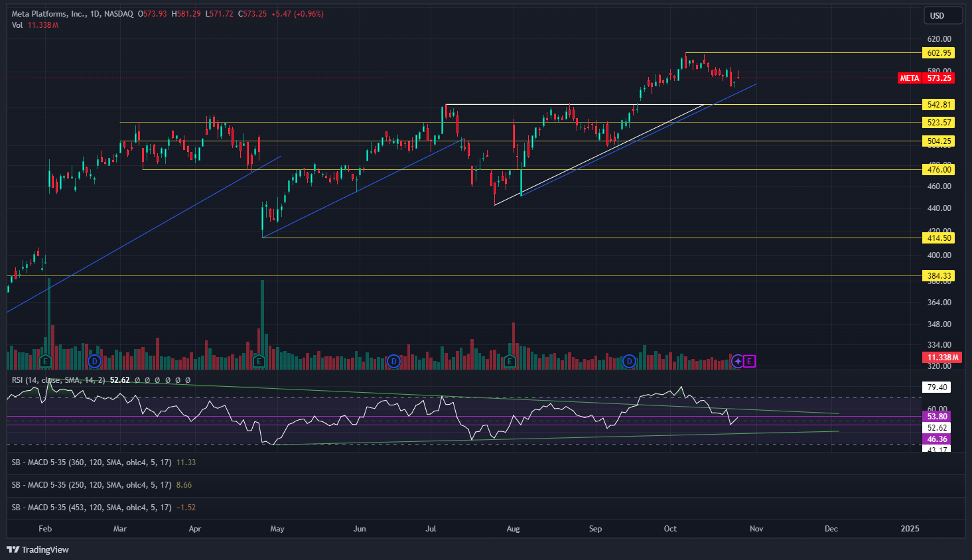Click the META 573.25 last price label

coord(926,78)
